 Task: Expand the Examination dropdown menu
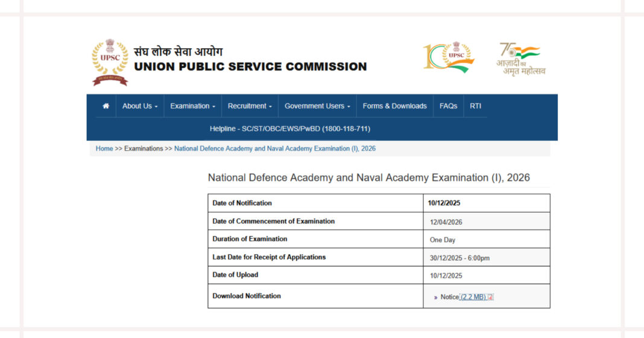[x=192, y=106]
